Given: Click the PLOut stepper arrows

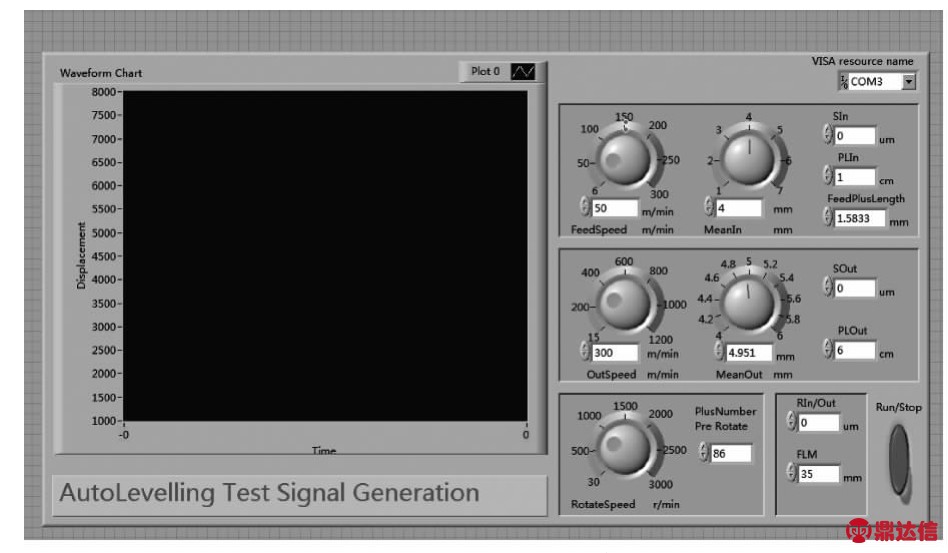Looking at the screenshot, I should point(827,349).
